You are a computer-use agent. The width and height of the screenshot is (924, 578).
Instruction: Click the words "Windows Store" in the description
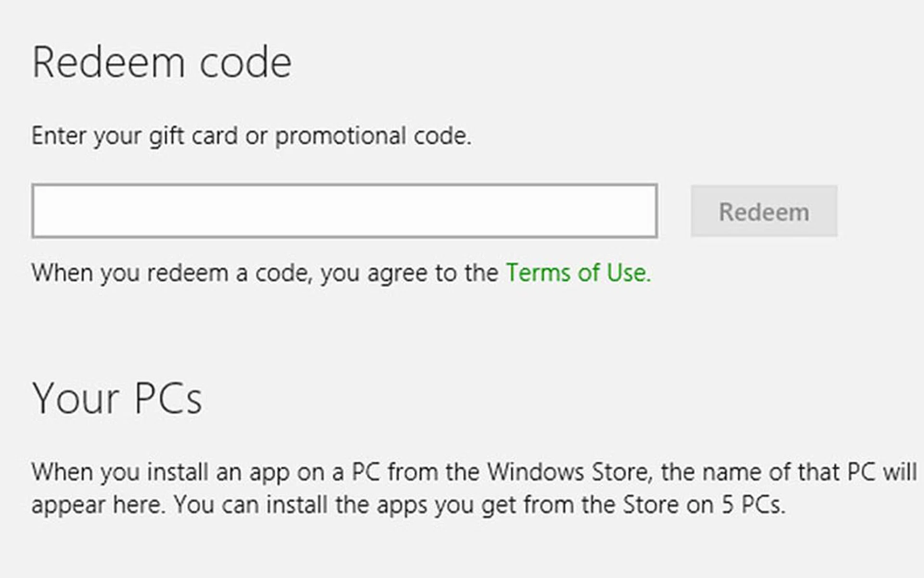569,472
